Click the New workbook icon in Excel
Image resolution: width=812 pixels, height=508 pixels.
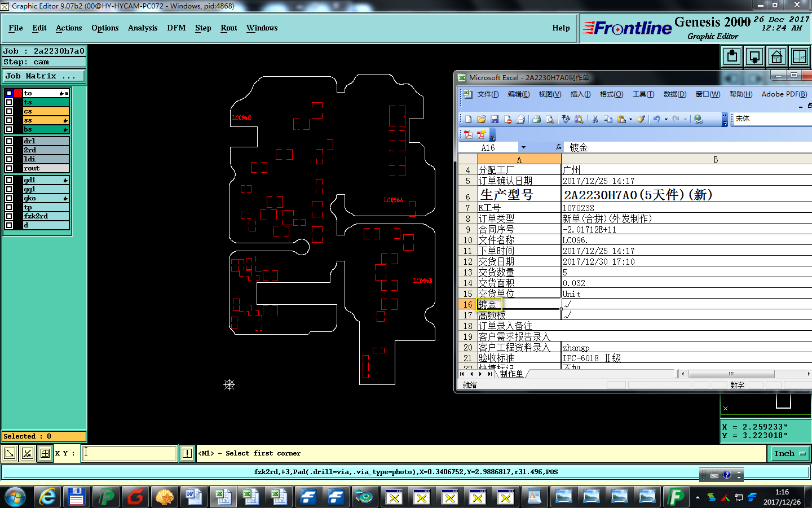468,119
